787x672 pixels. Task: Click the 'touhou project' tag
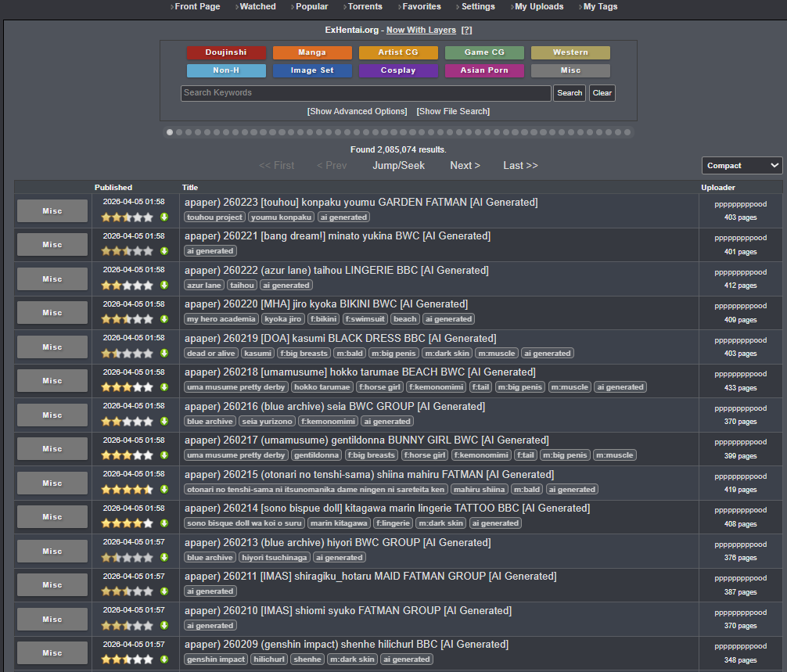[x=215, y=217]
